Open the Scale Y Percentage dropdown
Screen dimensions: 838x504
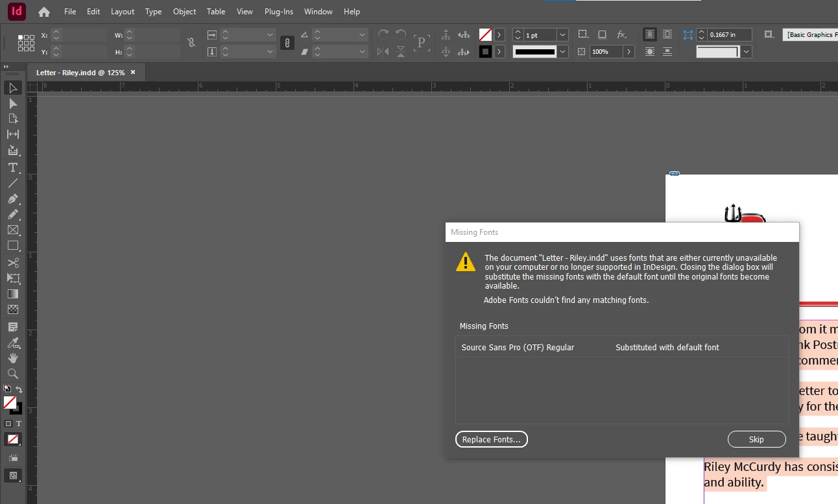[270, 51]
